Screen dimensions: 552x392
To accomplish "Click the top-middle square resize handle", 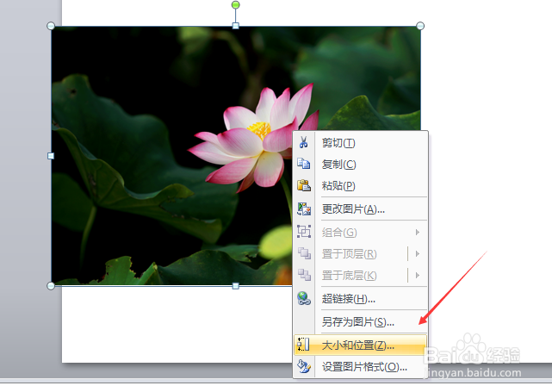I will coord(235,26).
